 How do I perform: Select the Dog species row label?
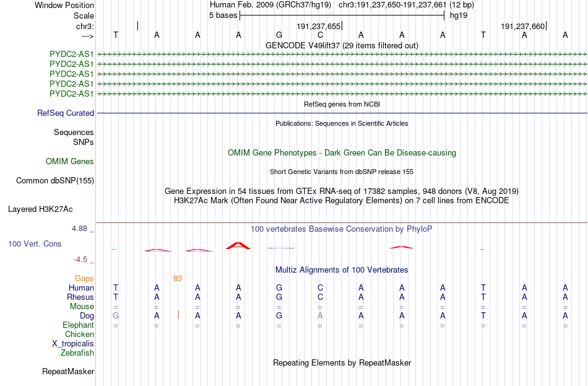point(87,316)
